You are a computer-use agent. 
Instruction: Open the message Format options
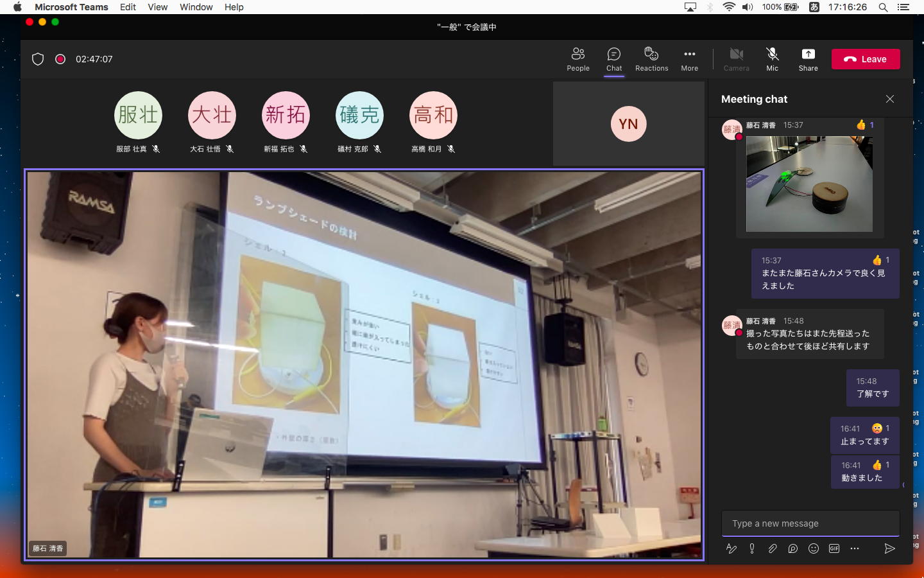coord(731,548)
